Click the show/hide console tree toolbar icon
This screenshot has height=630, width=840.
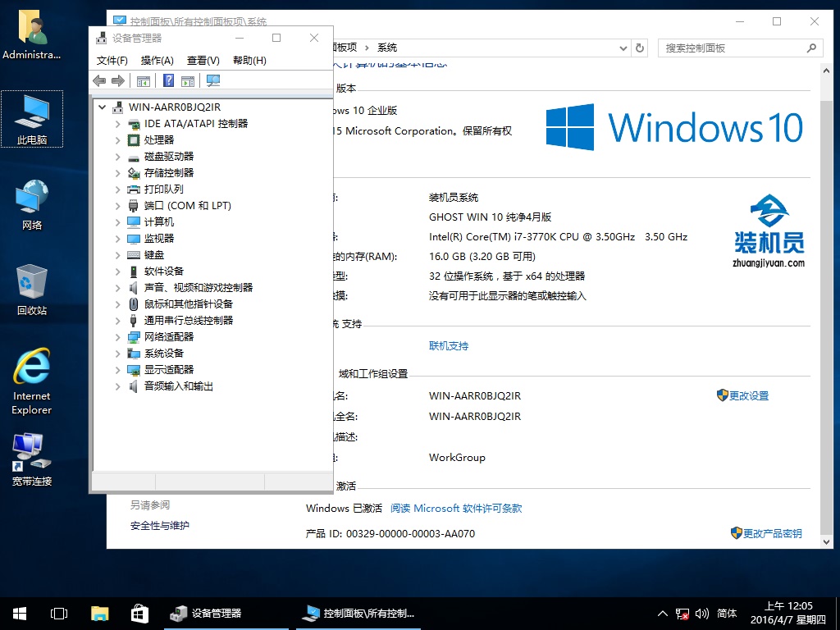click(144, 80)
